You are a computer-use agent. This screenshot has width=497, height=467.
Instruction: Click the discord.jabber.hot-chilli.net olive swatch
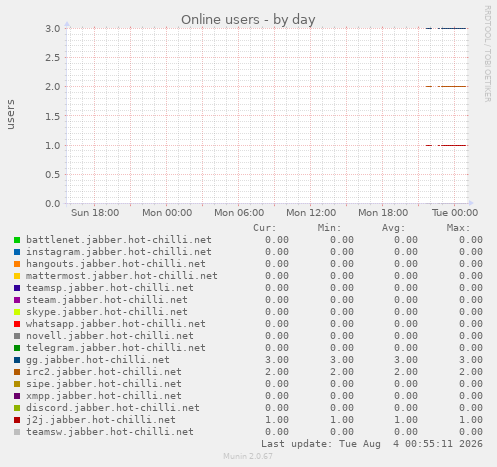[x=17, y=408]
